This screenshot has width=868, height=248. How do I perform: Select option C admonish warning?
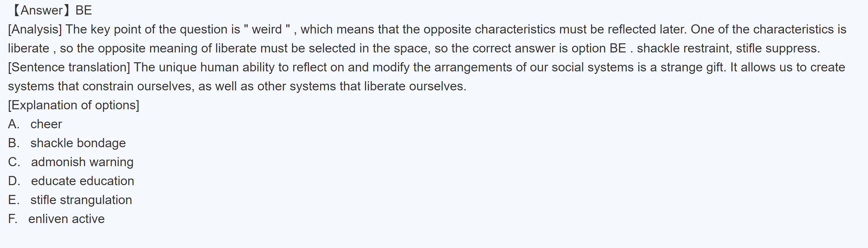click(x=82, y=162)
